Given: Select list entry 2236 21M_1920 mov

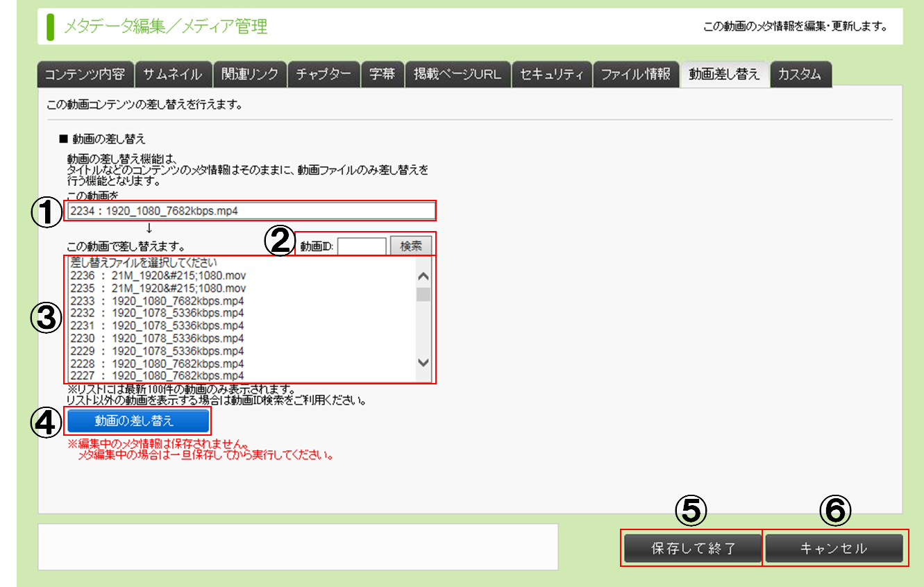Looking at the screenshot, I should [158, 275].
